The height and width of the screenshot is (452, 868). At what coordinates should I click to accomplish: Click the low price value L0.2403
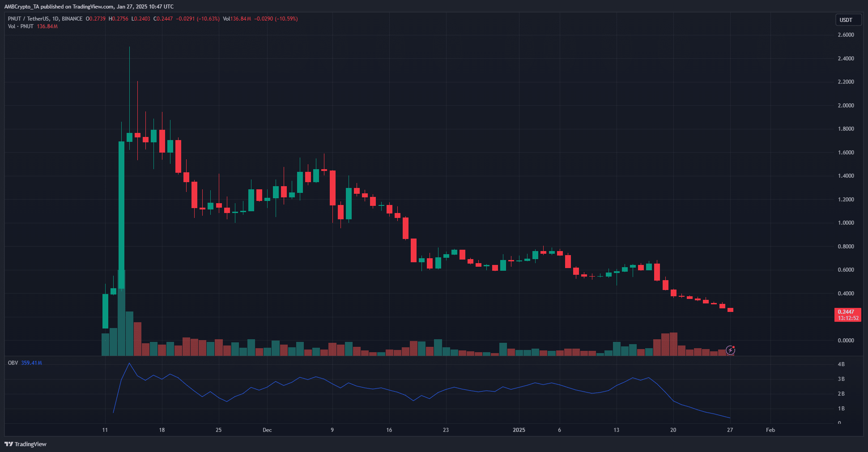(140, 19)
